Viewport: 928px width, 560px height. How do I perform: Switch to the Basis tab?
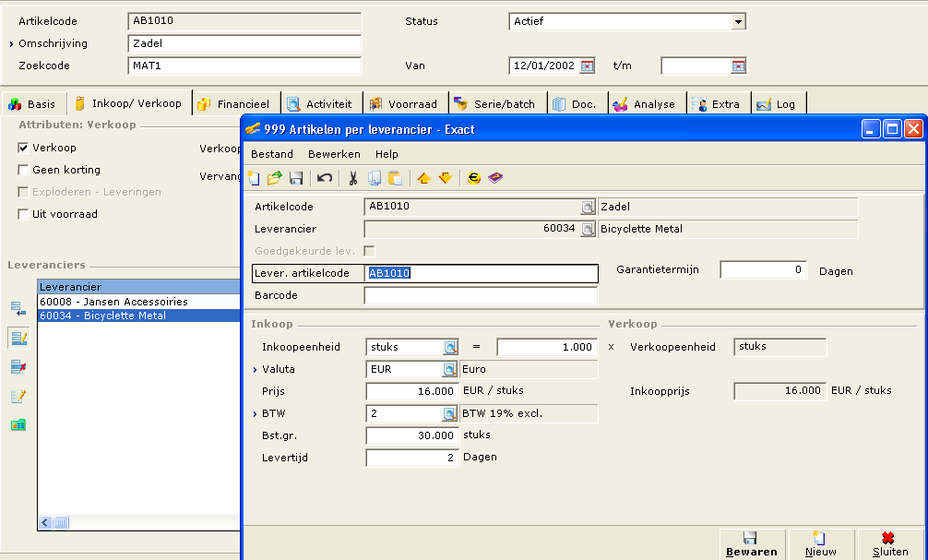coord(33,103)
